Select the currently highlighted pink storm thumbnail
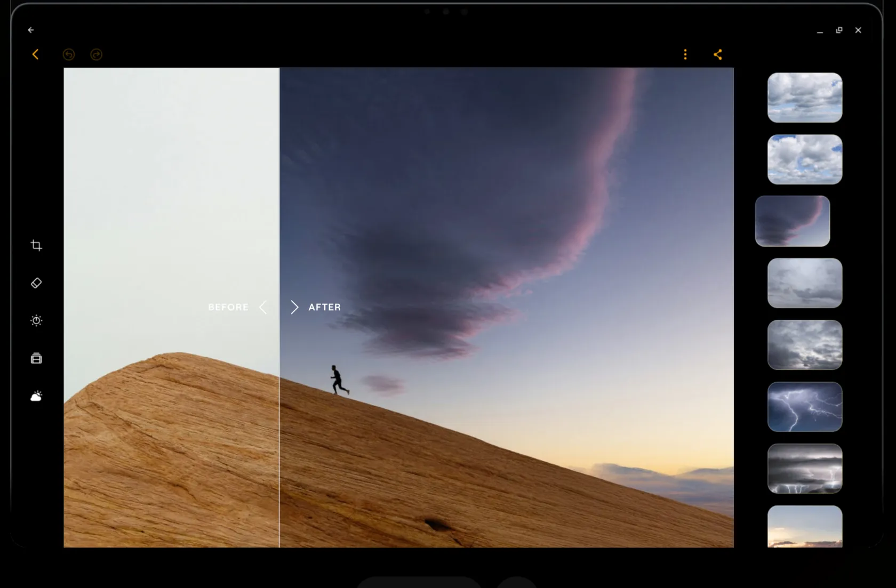Image resolution: width=896 pixels, height=588 pixels. coord(793,221)
